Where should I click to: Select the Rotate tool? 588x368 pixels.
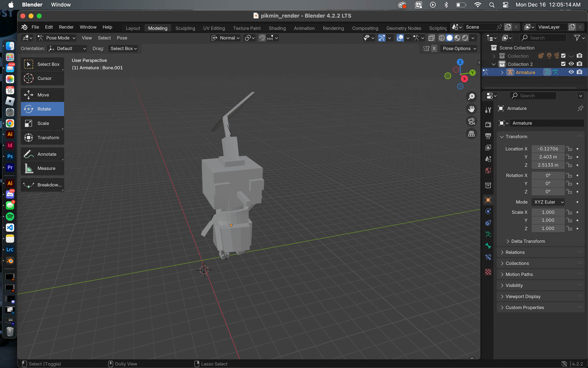tap(43, 109)
